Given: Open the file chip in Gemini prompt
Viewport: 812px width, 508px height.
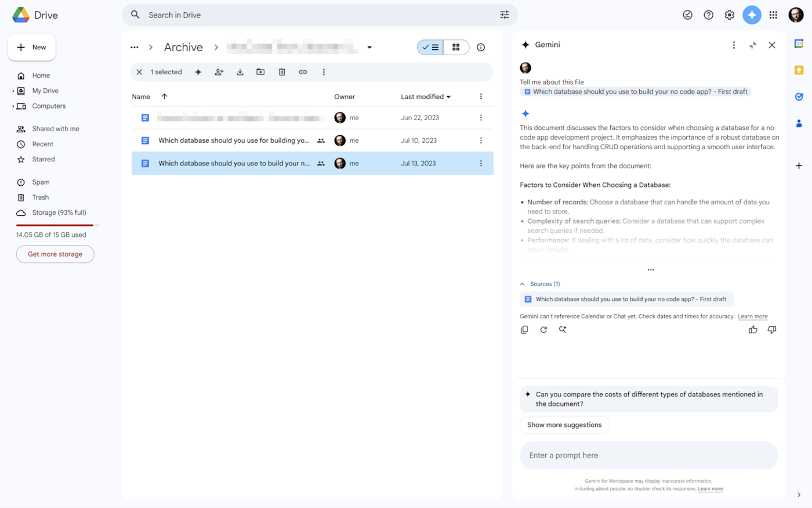Looking at the screenshot, I should pyautogui.click(x=636, y=92).
